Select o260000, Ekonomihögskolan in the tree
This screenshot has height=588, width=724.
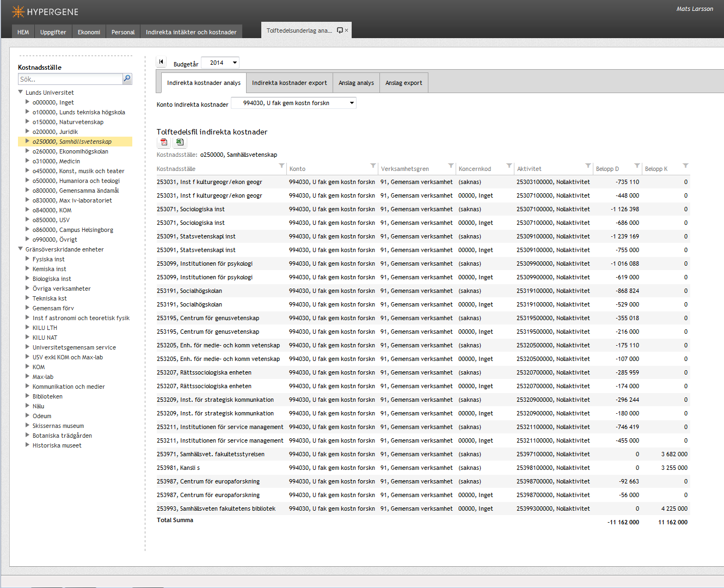tap(70, 151)
